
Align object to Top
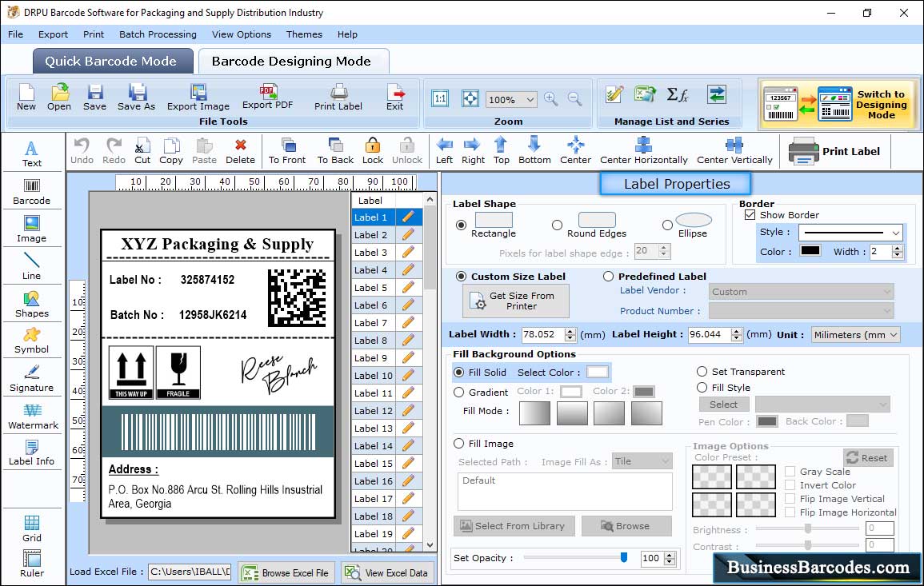502,151
